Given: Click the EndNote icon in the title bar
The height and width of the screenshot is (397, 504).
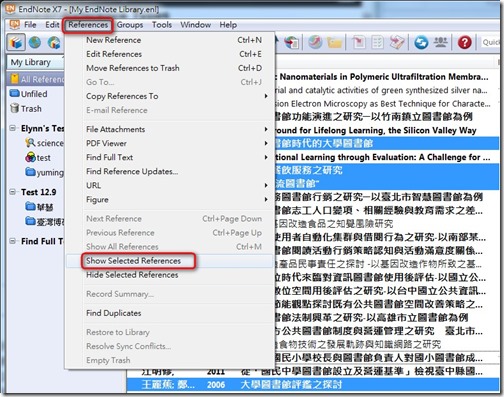Looking at the screenshot, I should tap(10, 8).
